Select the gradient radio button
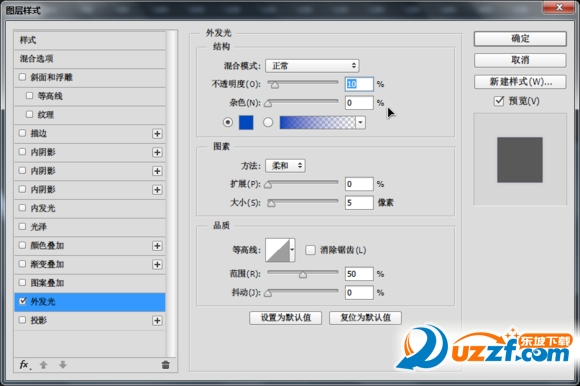This screenshot has height=386, width=580. tap(268, 122)
